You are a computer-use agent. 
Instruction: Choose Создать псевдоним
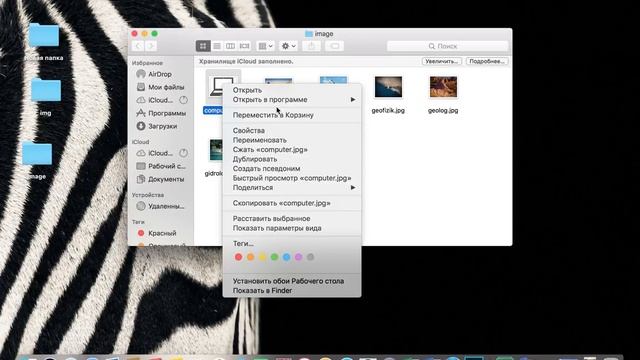click(291, 169)
